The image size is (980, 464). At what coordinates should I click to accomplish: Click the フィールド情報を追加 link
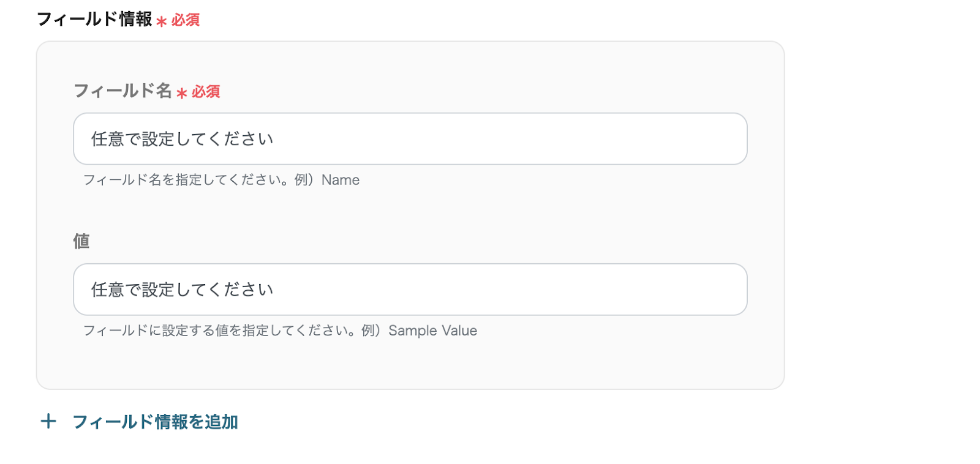click(x=155, y=422)
